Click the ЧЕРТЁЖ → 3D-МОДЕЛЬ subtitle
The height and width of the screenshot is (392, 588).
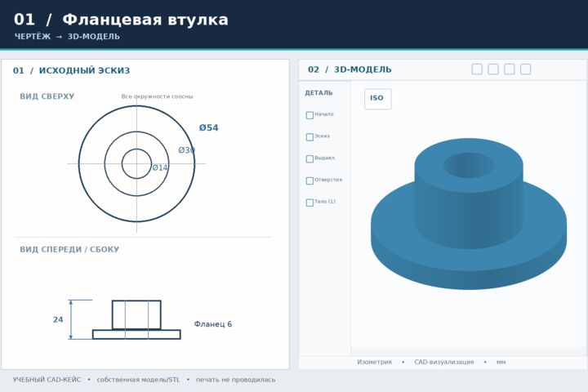click(x=67, y=37)
